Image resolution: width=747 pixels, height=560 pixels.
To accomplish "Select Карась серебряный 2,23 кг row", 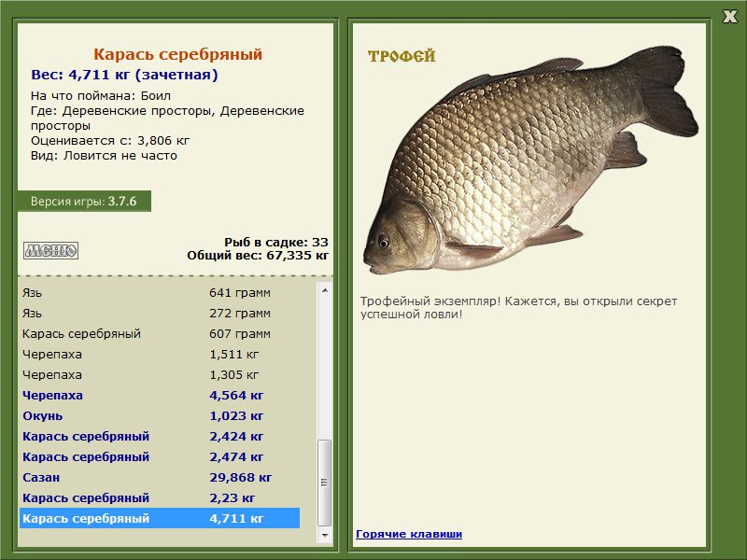I will pos(160,497).
